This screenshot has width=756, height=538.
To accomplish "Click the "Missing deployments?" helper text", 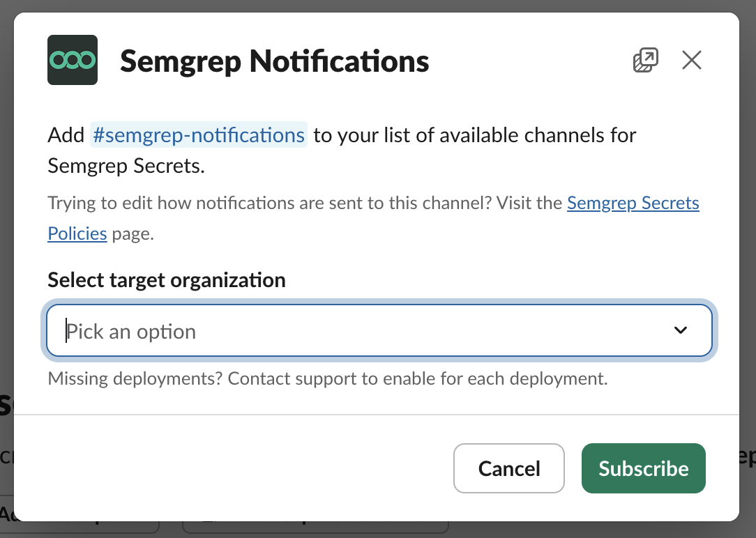I will tap(326, 378).
